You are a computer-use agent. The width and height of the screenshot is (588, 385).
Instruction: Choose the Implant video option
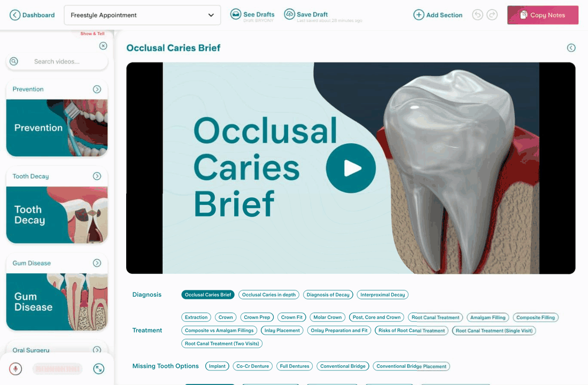[217, 366]
